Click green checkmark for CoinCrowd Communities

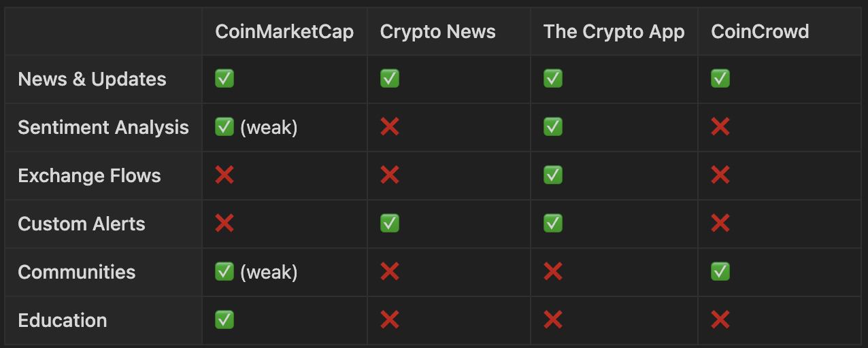tap(720, 272)
